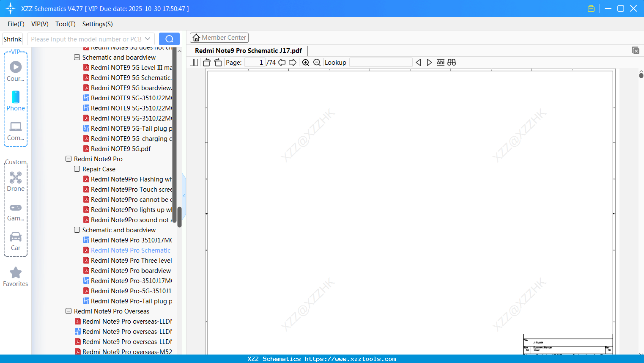
Task: Open Redmi NOTE9 5G boardview file
Action: pyautogui.click(x=128, y=88)
